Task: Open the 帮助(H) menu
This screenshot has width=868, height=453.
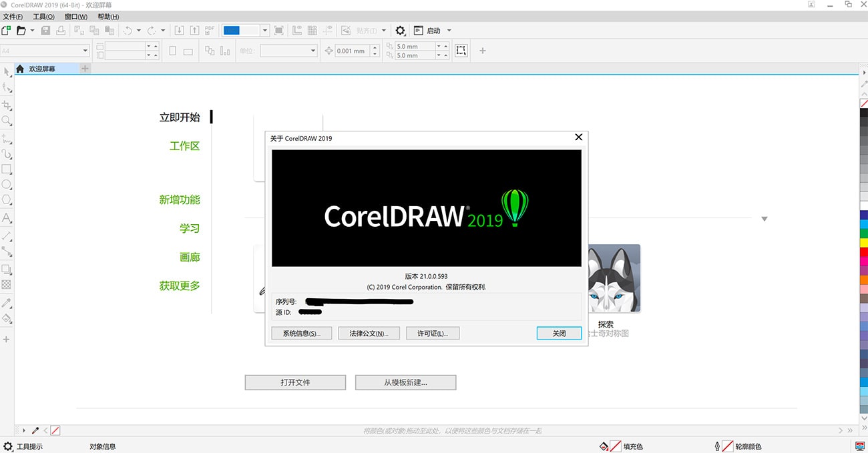Action: [x=108, y=17]
